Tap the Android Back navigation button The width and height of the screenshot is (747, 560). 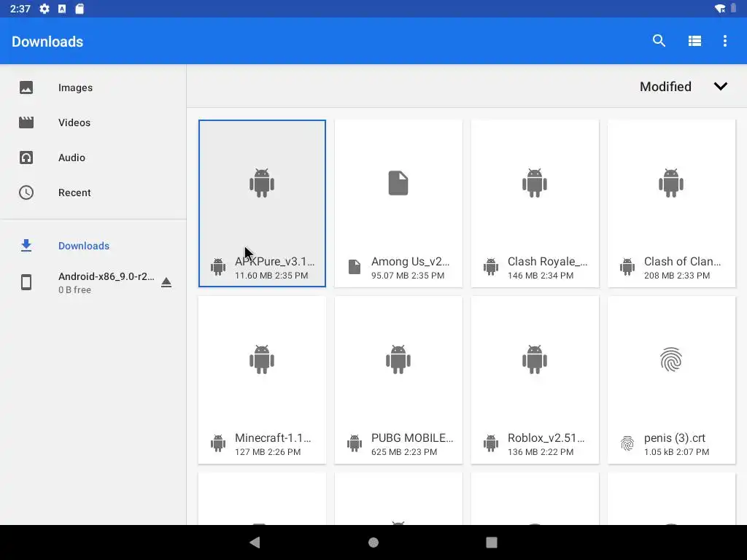pyautogui.click(x=255, y=542)
